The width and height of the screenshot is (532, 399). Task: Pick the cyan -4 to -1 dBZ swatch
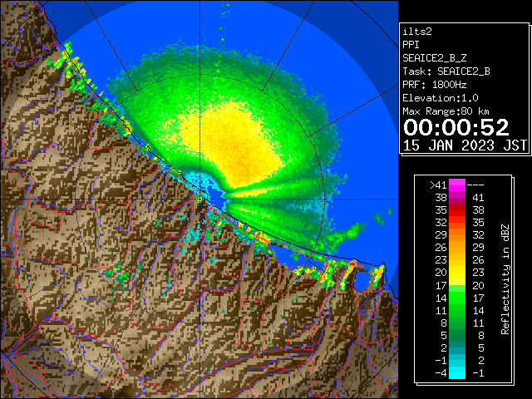click(457, 372)
